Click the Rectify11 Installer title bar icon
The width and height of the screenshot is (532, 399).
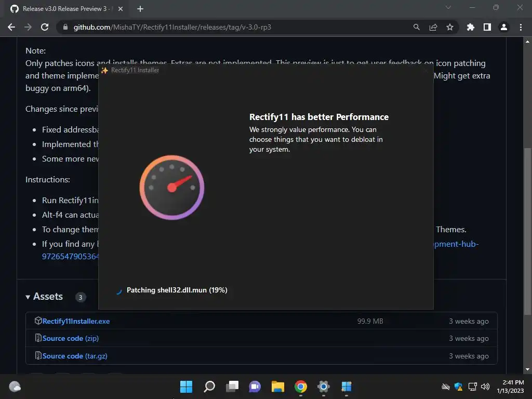tap(104, 70)
